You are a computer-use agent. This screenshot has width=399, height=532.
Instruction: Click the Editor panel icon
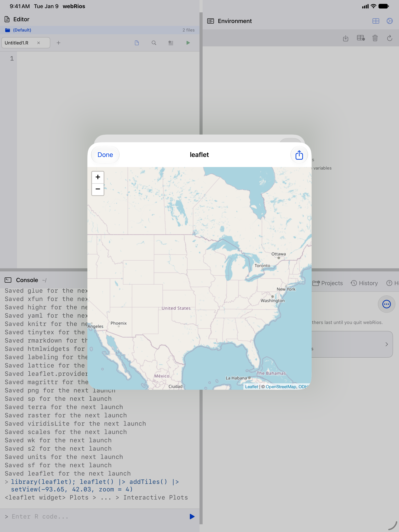pyautogui.click(x=7, y=19)
